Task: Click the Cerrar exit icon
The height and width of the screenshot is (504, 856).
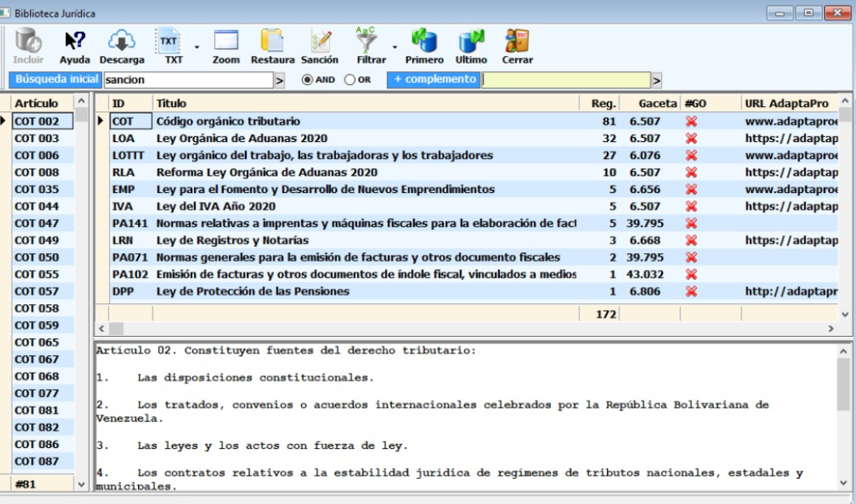Action: [517, 41]
